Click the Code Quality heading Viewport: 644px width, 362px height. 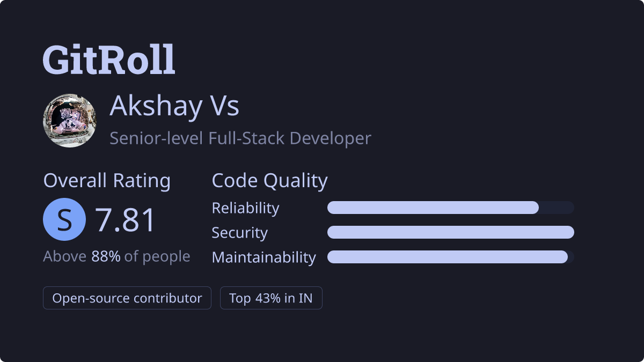(270, 181)
